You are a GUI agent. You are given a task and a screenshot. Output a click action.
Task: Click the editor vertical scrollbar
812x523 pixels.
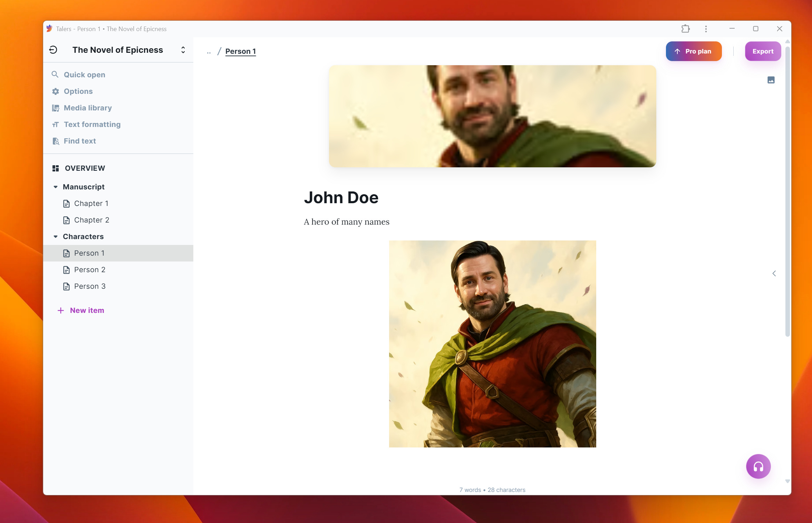tap(787, 191)
